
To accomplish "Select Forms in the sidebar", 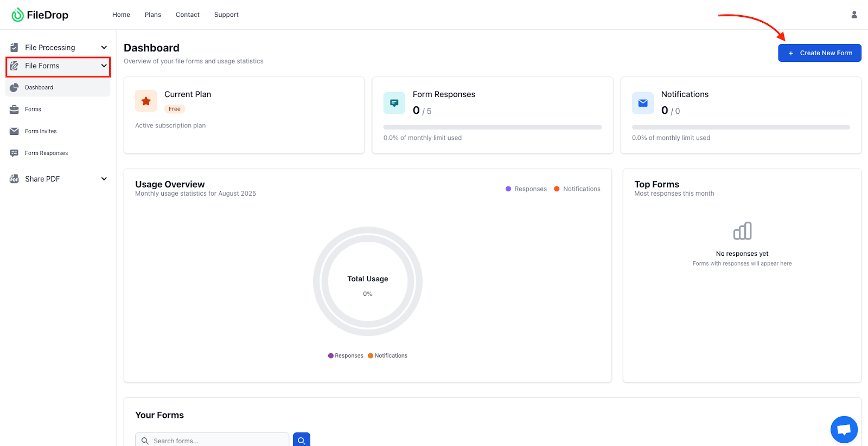I will pos(58,109).
